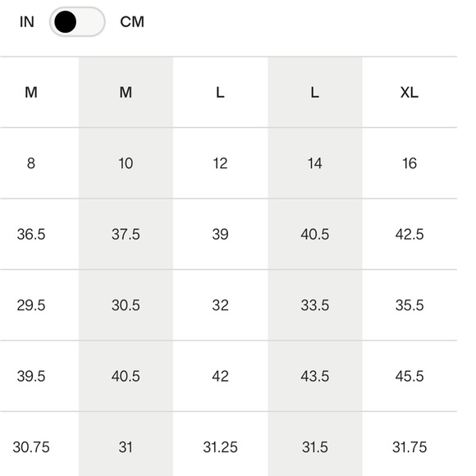Click the 33.5 measurement cell
The image size is (476, 476).
click(x=315, y=305)
